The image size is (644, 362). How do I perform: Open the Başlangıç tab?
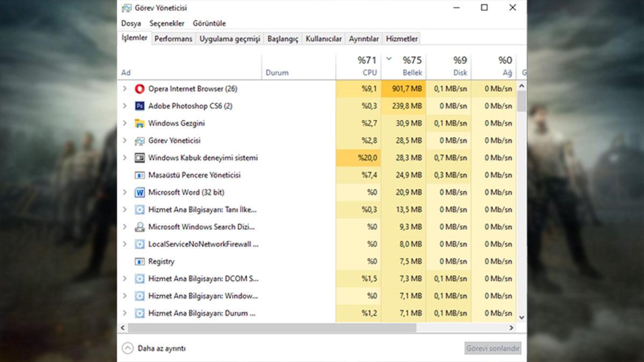283,39
